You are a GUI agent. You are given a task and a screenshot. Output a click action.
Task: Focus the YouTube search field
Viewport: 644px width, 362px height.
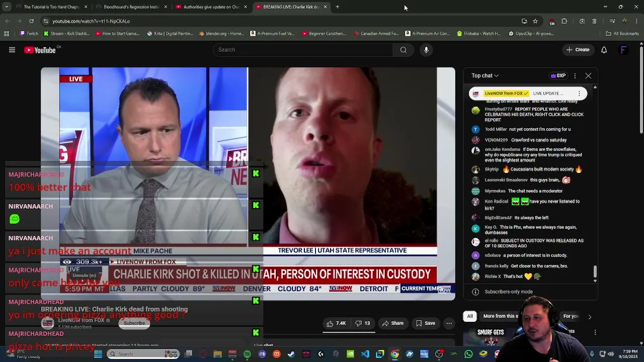303,50
